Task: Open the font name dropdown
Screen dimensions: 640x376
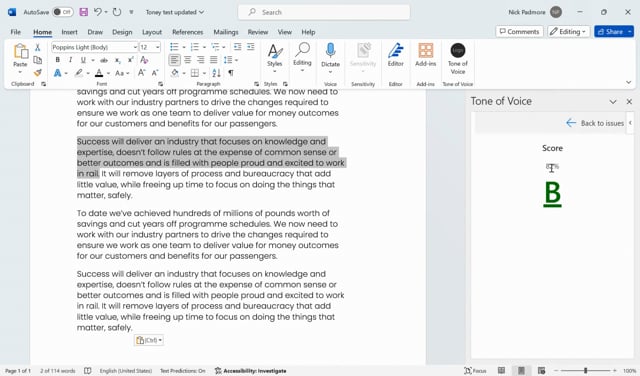Action: point(135,47)
